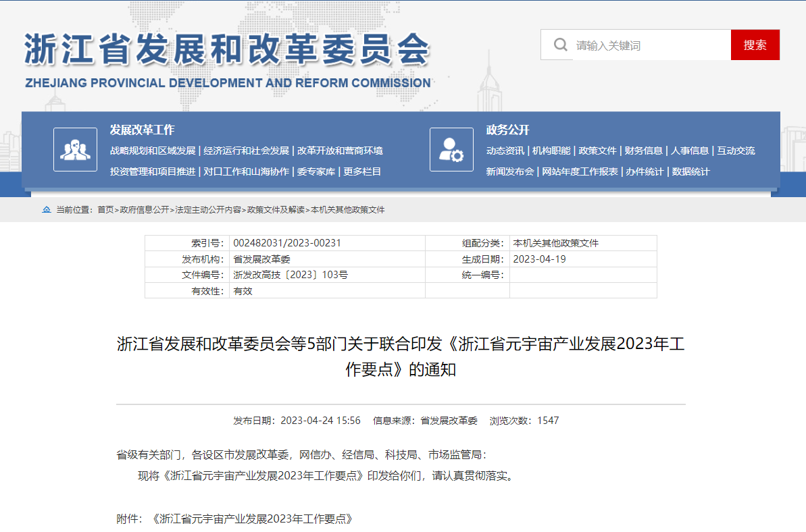Open 委专家库 navigation link
Screen dimensions: 806x532
pyautogui.click(x=316, y=171)
